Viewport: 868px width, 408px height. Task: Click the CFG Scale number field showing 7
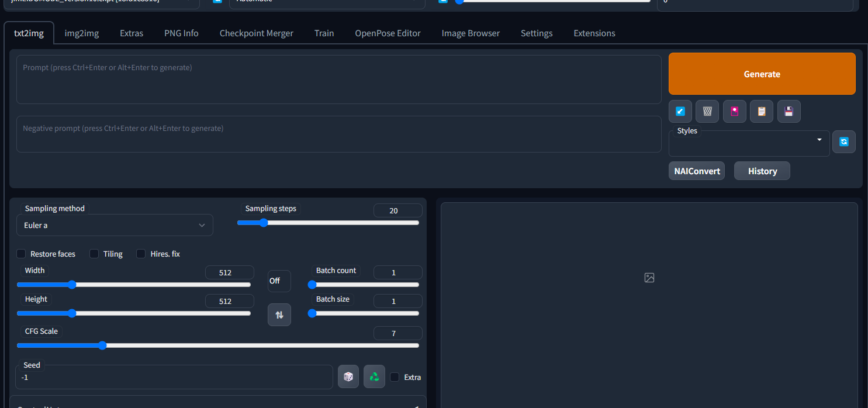(x=398, y=333)
